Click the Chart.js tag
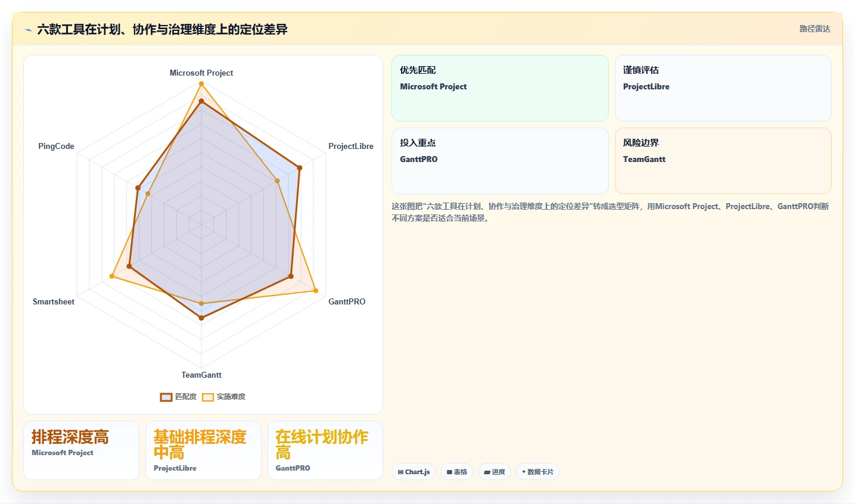Screen dimensions: 855x504 [413, 472]
